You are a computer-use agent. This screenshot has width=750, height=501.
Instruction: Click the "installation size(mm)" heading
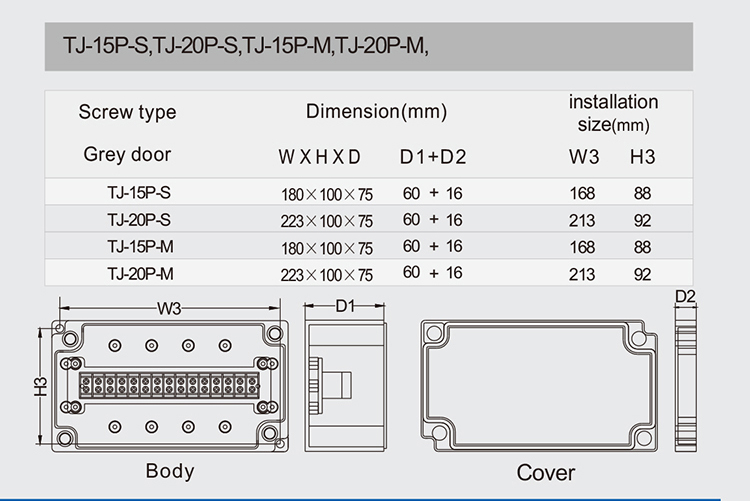[613, 113]
